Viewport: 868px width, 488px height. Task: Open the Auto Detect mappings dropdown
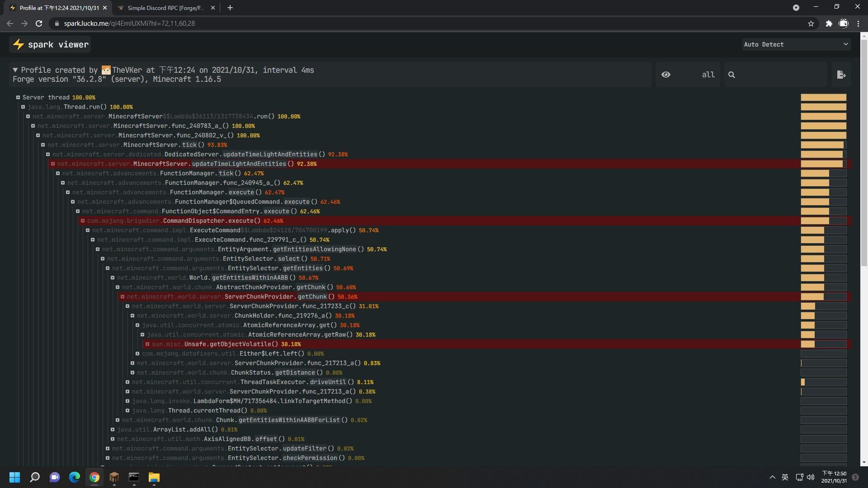pos(796,44)
